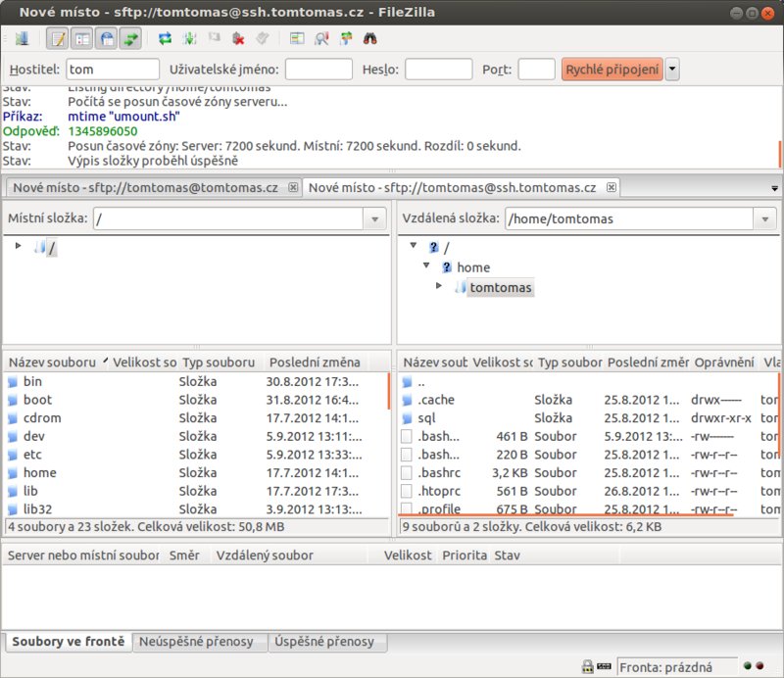The height and width of the screenshot is (678, 784).
Task: Switch to the tomtomas@ssh.tomtomas.cz connection tab
Action: (x=452, y=187)
